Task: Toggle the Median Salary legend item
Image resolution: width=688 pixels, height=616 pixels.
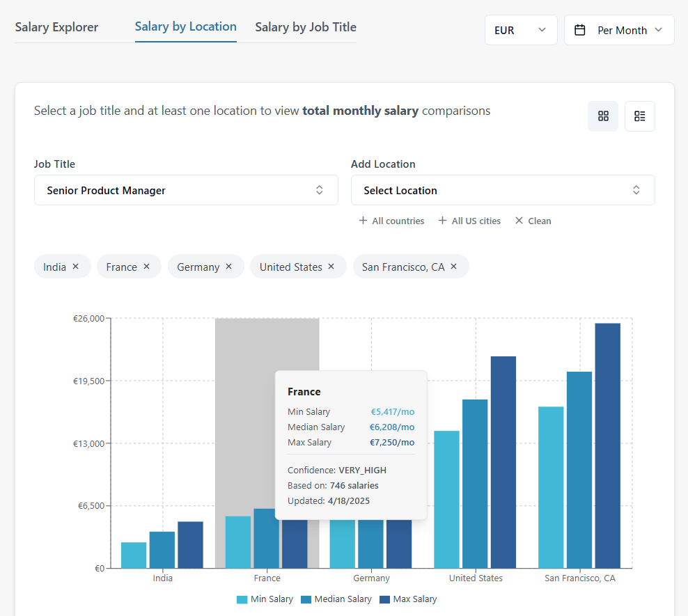Action: pyautogui.click(x=336, y=599)
